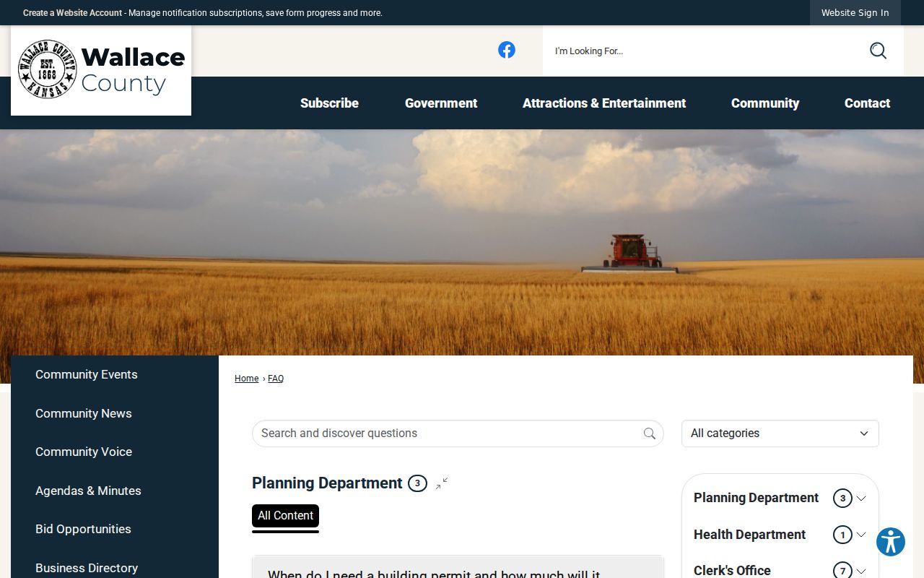Open the Facebook page icon
The width and height of the screenshot is (924, 578).
click(x=507, y=50)
